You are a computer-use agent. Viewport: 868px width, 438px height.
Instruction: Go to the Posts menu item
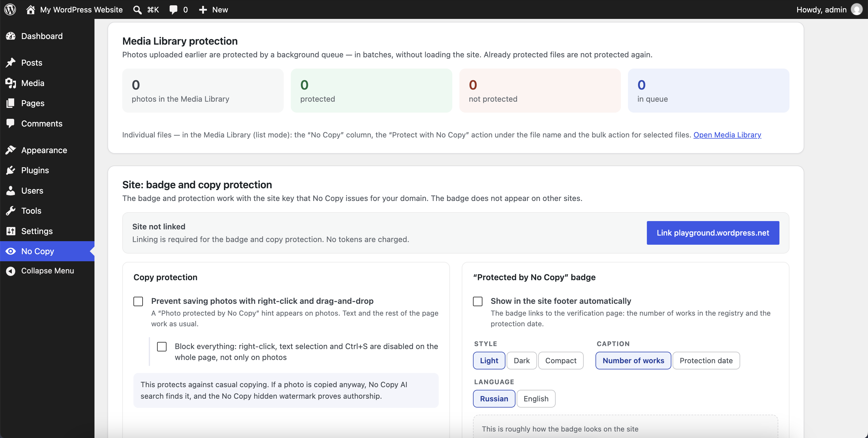(47, 63)
